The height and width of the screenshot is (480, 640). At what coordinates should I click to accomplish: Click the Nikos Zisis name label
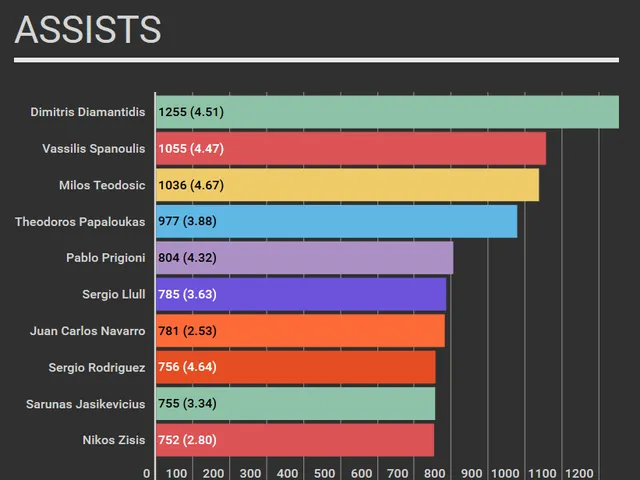pyautogui.click(x=113, y=440)
